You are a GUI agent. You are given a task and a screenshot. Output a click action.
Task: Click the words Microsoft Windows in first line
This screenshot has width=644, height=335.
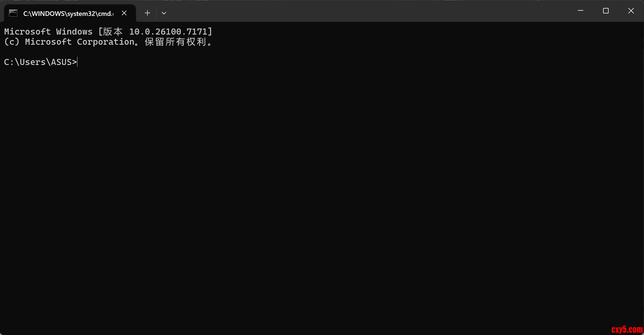(48, 32)
